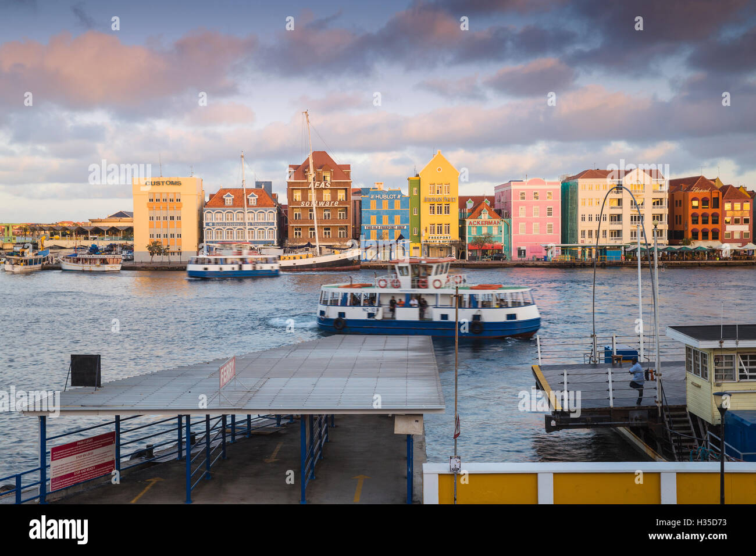This screenshot has width=756, height=556.
Task: Click the 'software' lettering on the brown building
Action: [319, 204]
